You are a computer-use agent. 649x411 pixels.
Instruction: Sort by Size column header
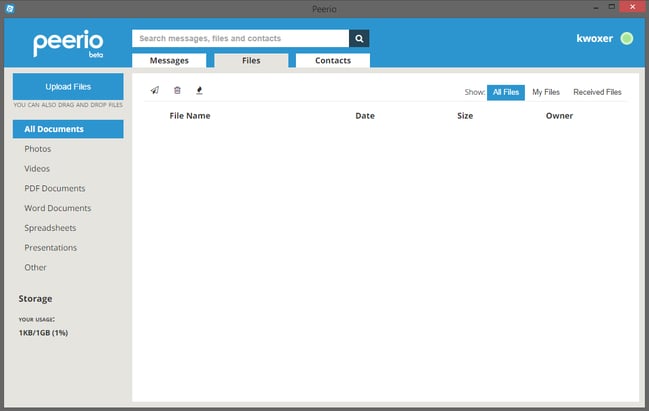click(465, 116)
